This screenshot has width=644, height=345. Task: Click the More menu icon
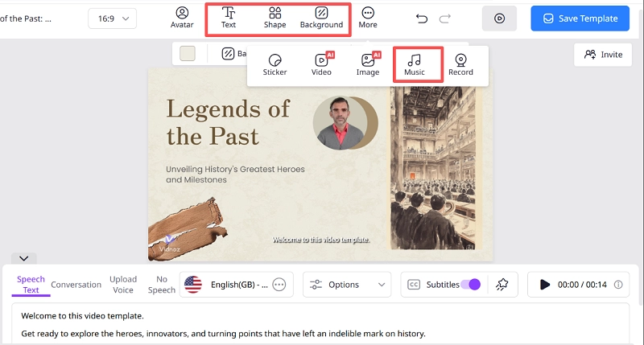(x=368, y=18)
